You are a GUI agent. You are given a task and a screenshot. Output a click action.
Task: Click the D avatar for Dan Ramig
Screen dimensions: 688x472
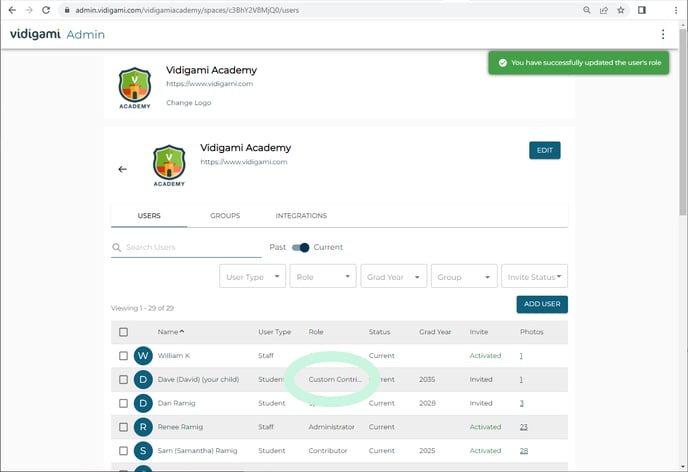143,403
